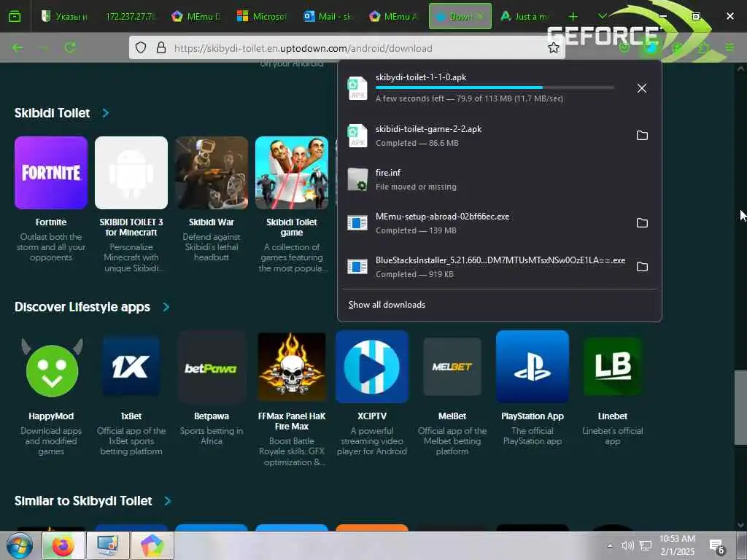This screenshot has width=747, height=560.
Task: Click the skibydi-toilet-1-1-0.apk download progress bar
Action: click(495, 87)
